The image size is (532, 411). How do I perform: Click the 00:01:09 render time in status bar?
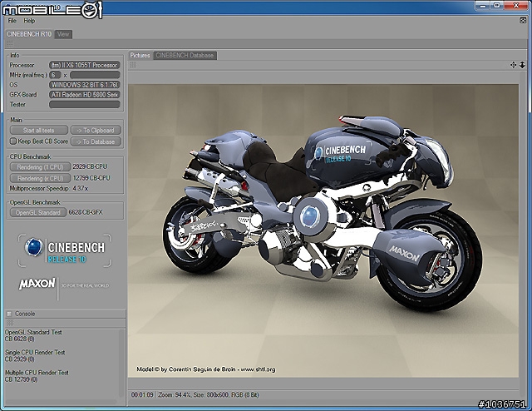(x=142, y=395)
